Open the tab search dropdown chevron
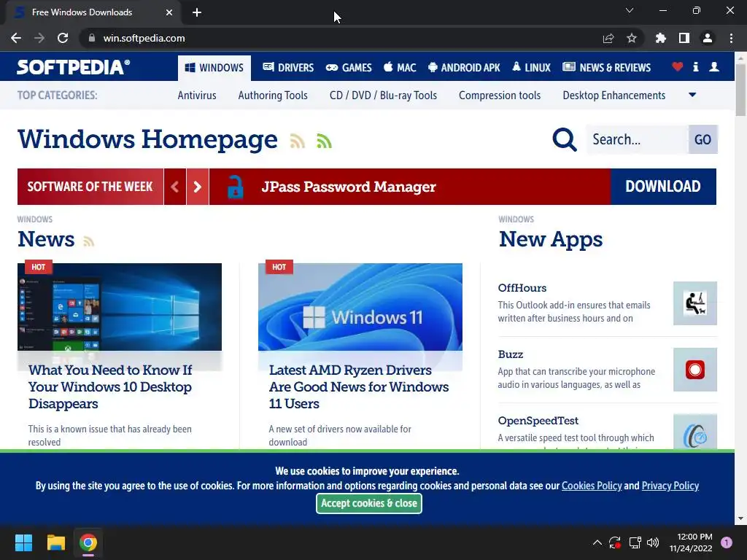747x560 pixels. tap(630, 10)
